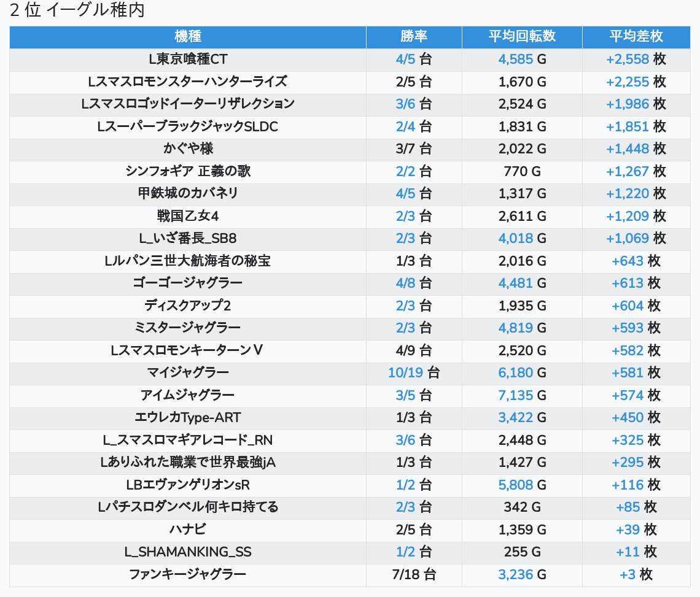Select the +2,255 枚 difference value
Screen dimensions: 700x597
coord(636,82)
